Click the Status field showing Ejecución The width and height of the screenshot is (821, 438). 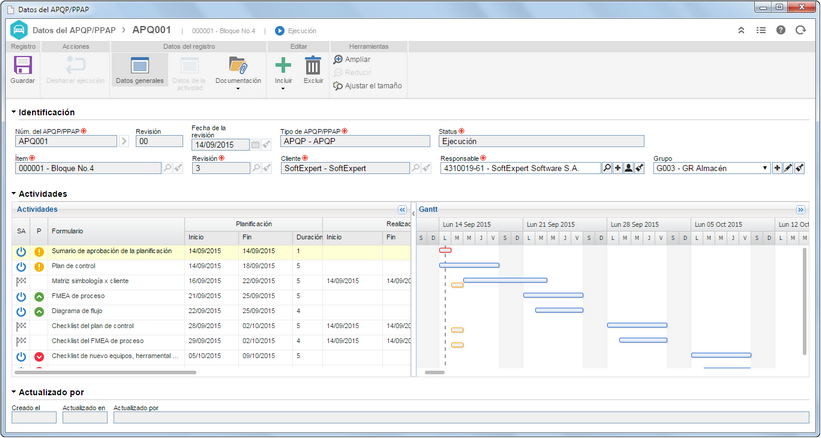pyautogui.click(x=541, y=141)
